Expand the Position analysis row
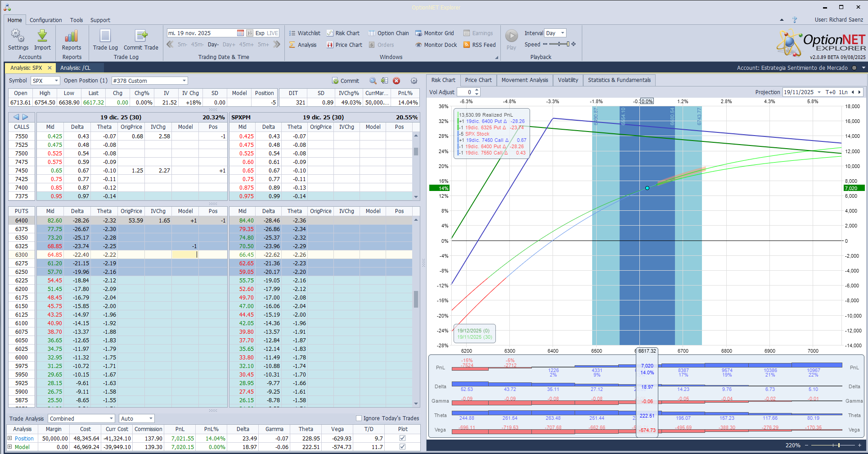This screenshot has width=868, height=454. [10, 438]
